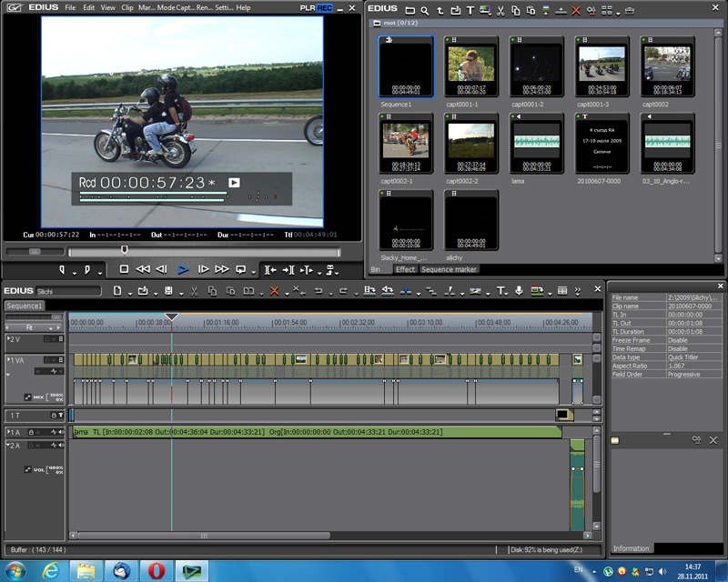Open the Undo history dropdown arrow
Screen dimensions: 728x582
[330, 294]
